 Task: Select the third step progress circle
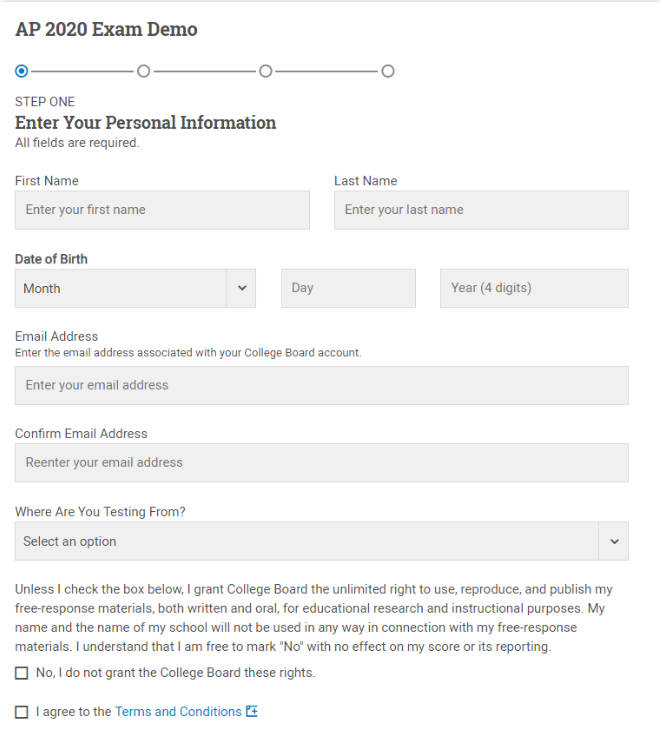click(266, 71)
